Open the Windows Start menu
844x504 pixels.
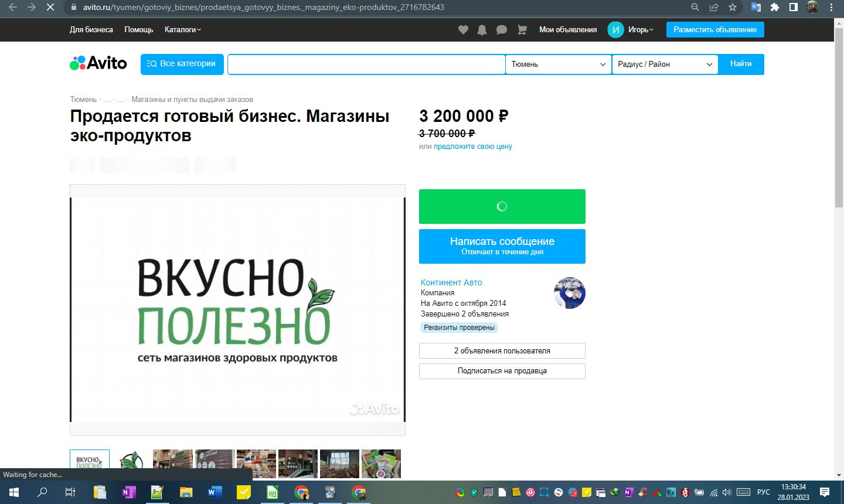[14, 492]
